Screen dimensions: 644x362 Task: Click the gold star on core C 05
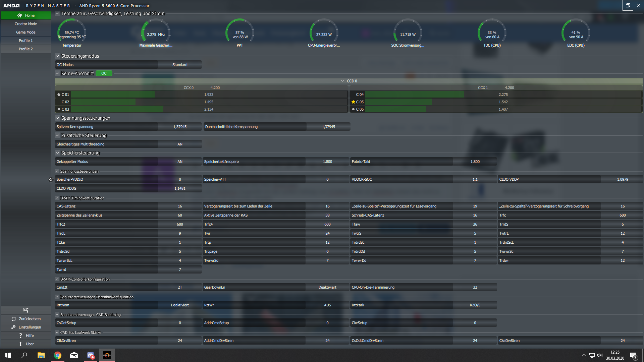pos(353,102)
